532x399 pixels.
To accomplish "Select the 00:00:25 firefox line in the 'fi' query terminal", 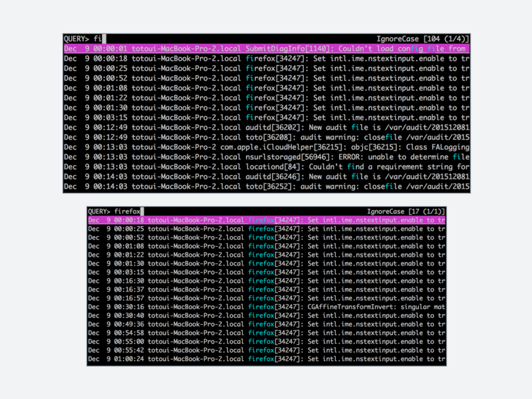I will point(267,68).
